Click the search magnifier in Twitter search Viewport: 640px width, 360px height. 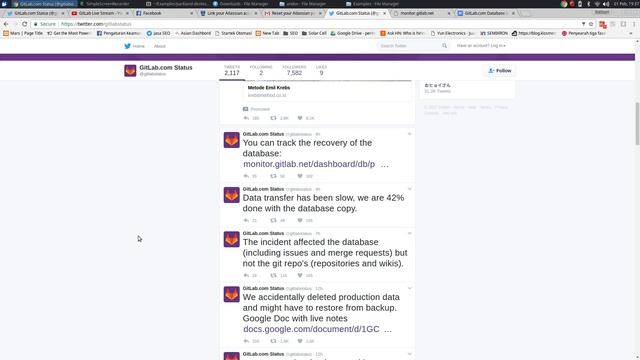click(x=444, y=46)
